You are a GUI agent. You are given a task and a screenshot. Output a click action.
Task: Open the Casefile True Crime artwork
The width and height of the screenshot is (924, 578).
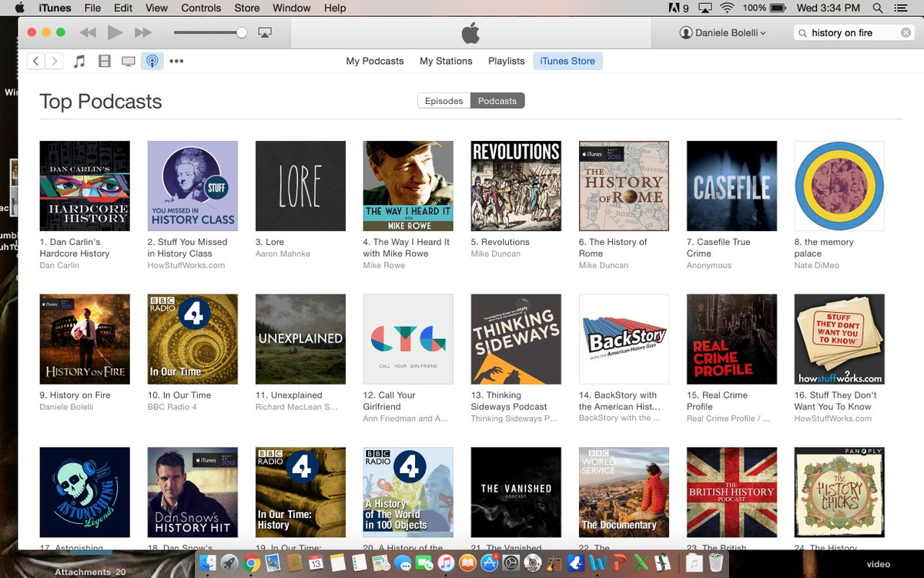[x=731, y=186]
